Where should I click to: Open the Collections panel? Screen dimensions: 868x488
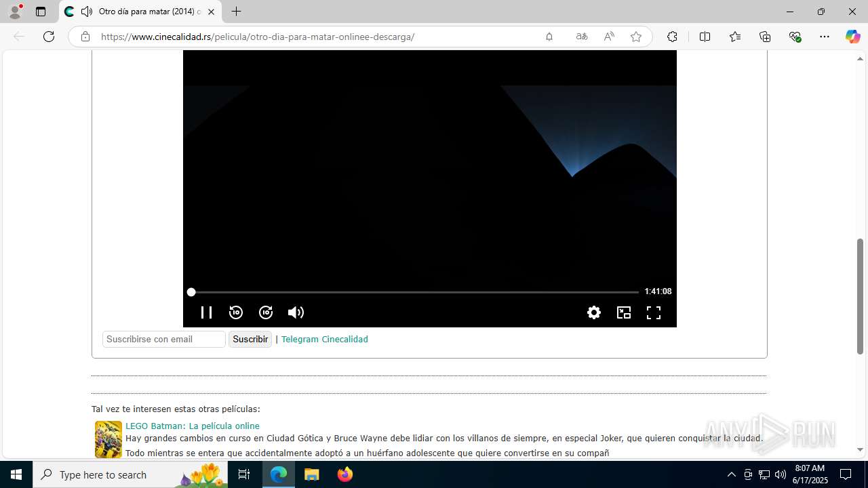click(x=765, y=37)
